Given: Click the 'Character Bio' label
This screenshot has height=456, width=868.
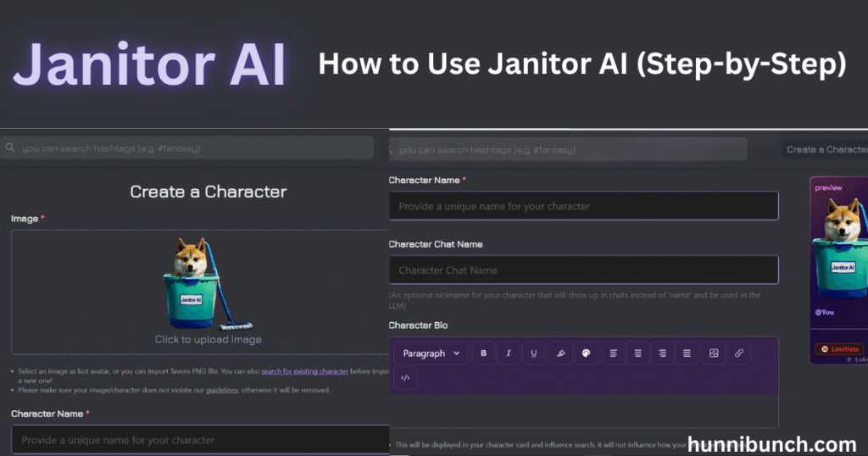Looking at the screenshot, I should pos(418,325).
